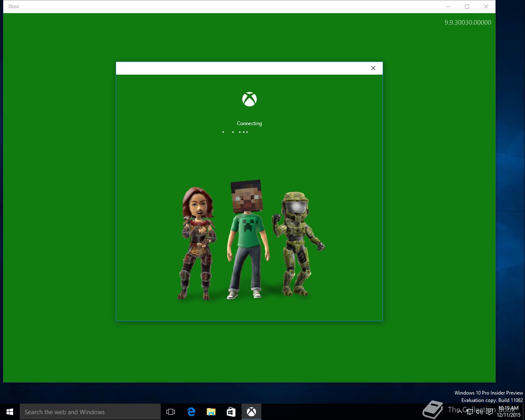Open the Windows Store taskbar icon

231,412
